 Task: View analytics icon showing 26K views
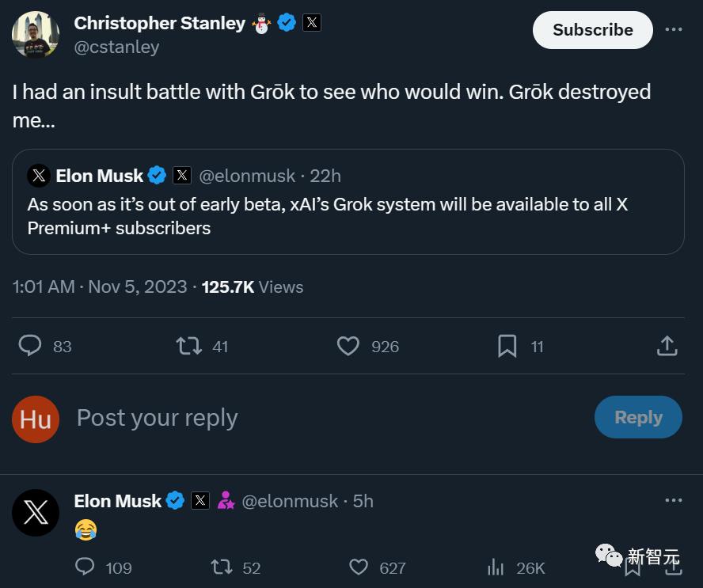(496, 567)
